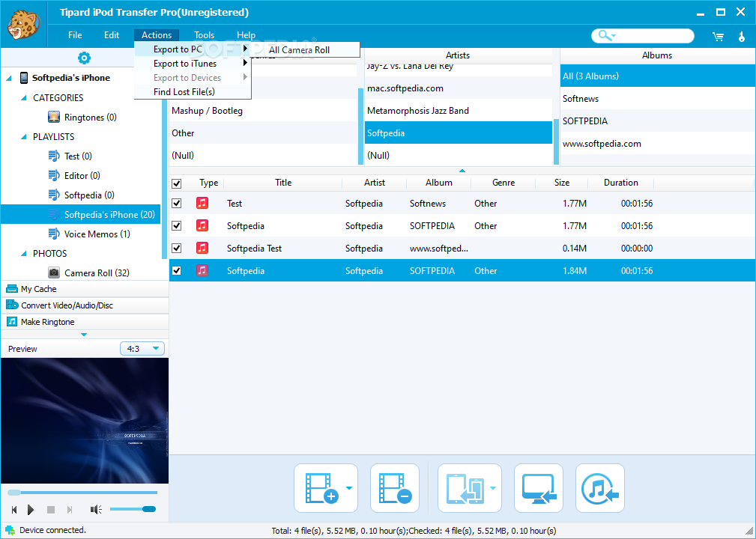Collapse the CATEGORIES tree section

pyautogui.click(x=24, y=98)
